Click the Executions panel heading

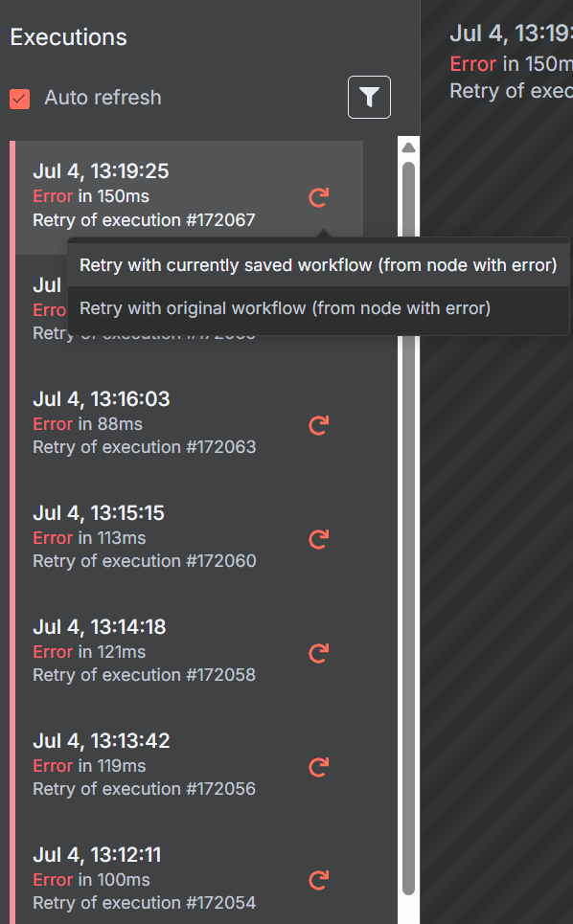click(68, 37)
